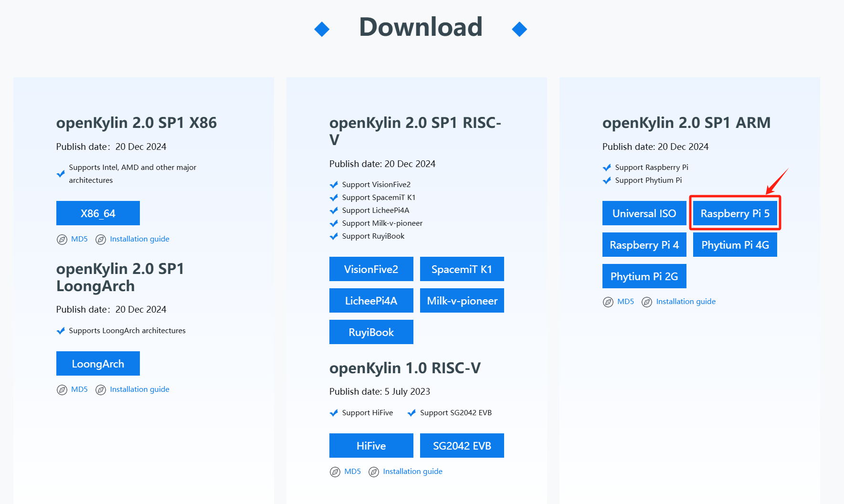The height and width of the screenshot is (504, 844).
Task: Download the LicheePi4A image
Action: 371,301
